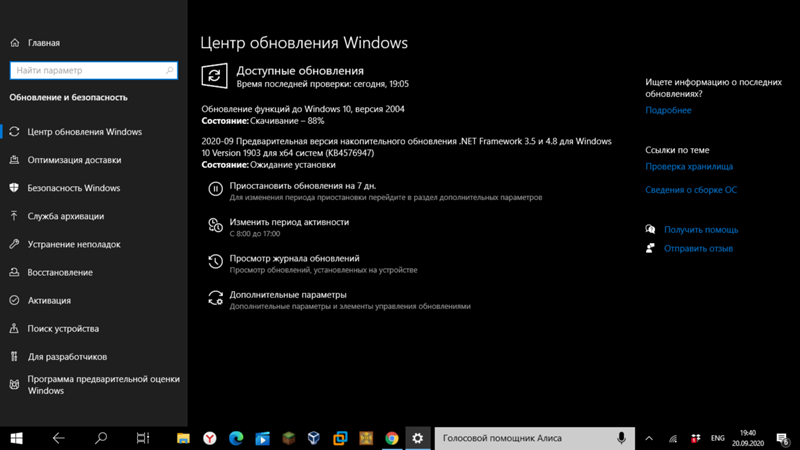Click the update refresh icon near Доступные обновления
This screenshot has height=450, width=800.
pos(214,76)
